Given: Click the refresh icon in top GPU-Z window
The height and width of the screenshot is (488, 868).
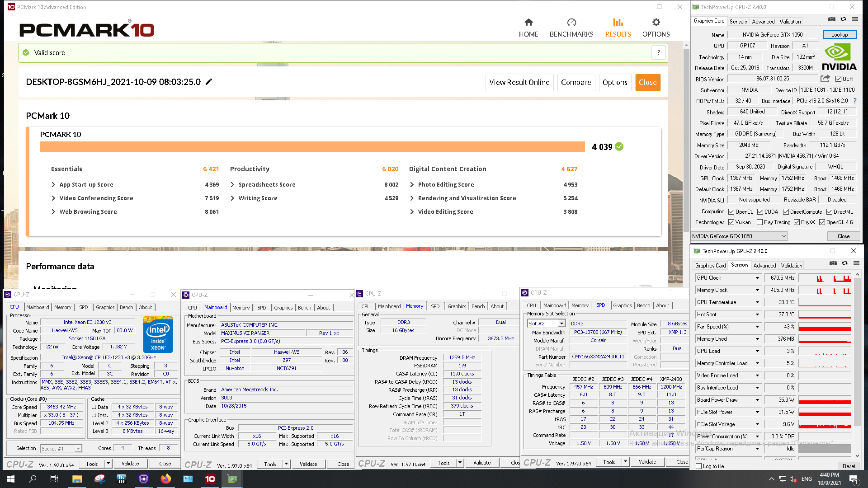Looking at the screenshot, I should [x=843, y=19].
